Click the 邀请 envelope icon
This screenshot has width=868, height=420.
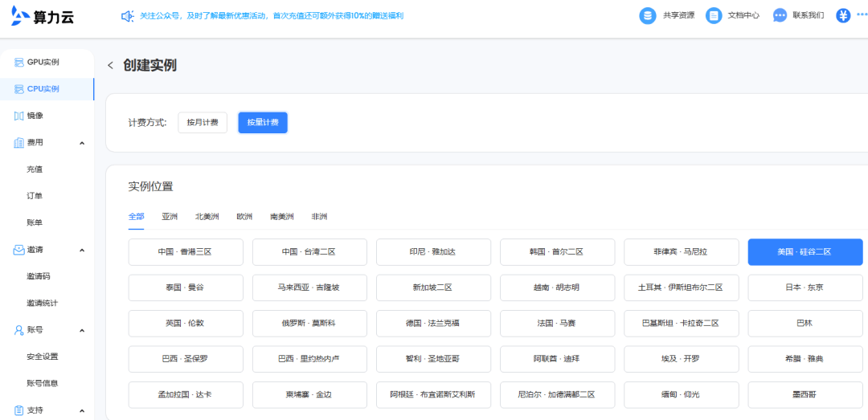18,250
